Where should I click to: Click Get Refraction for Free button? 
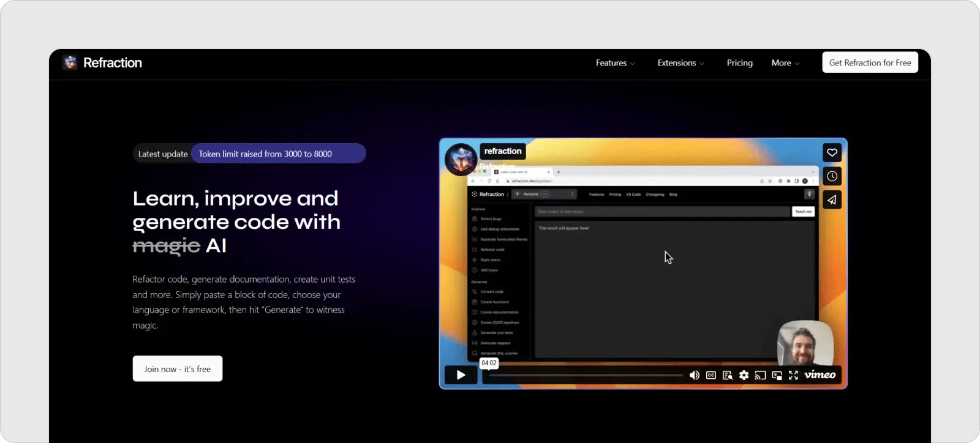pyautogui.click(x=870, y=62)
